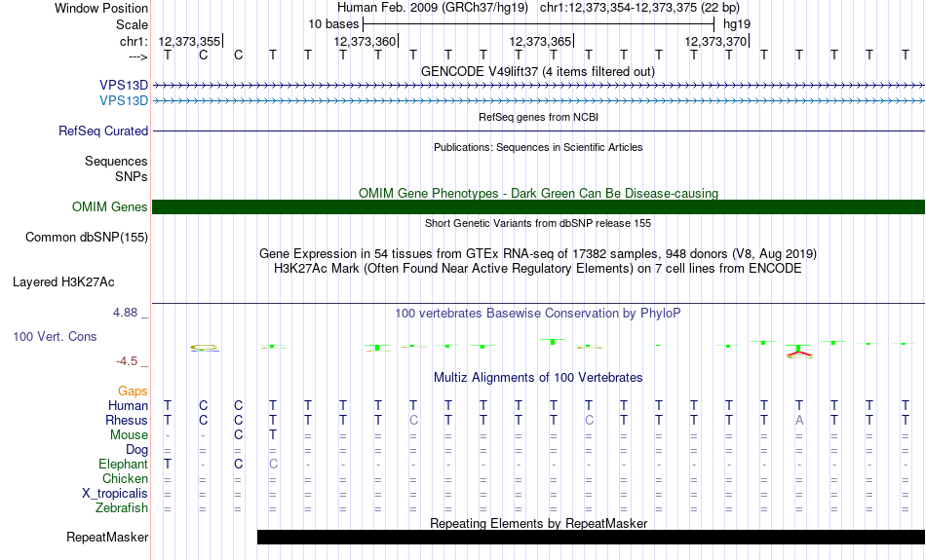Click the 'H3K27Ac Mark' ENCODE title line

pyautogui.click(x=538, y=269)
